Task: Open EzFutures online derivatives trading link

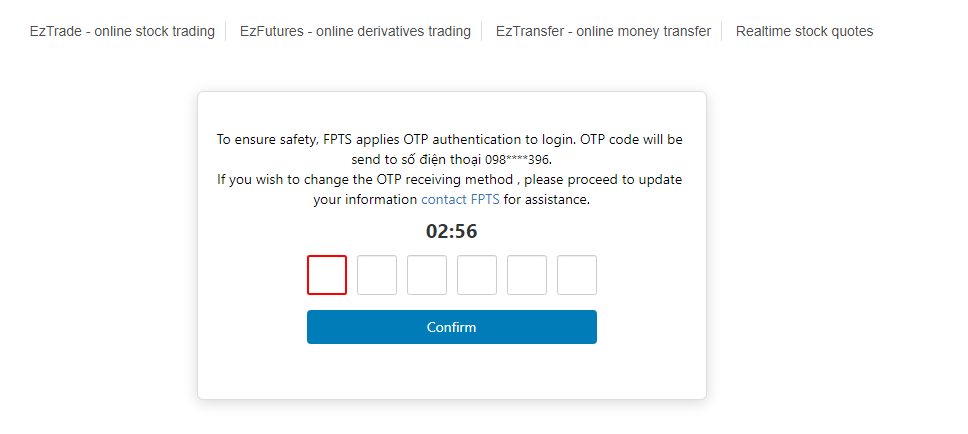Action: pos(355,31)
